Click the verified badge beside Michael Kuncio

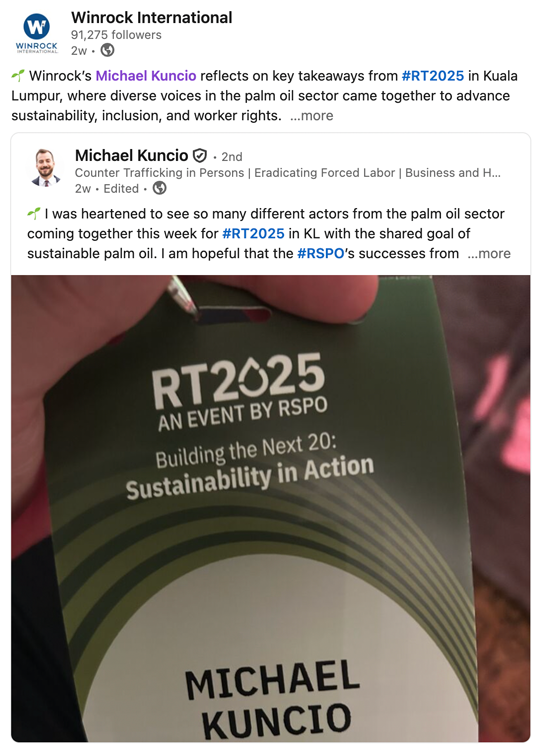click(x=200, y=155)
